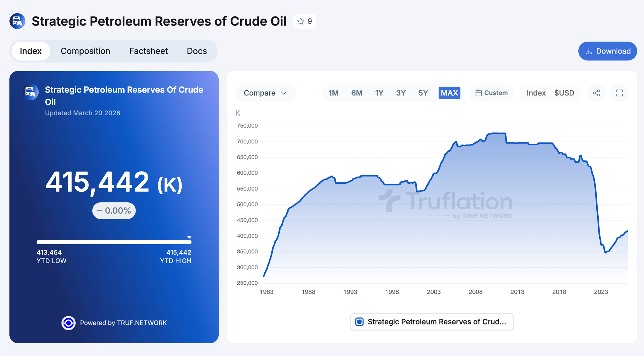This screenshot has width=644, height=356.
Task: Select the 5Y time range
Action: pyautogui.click(x=423, y=93)
